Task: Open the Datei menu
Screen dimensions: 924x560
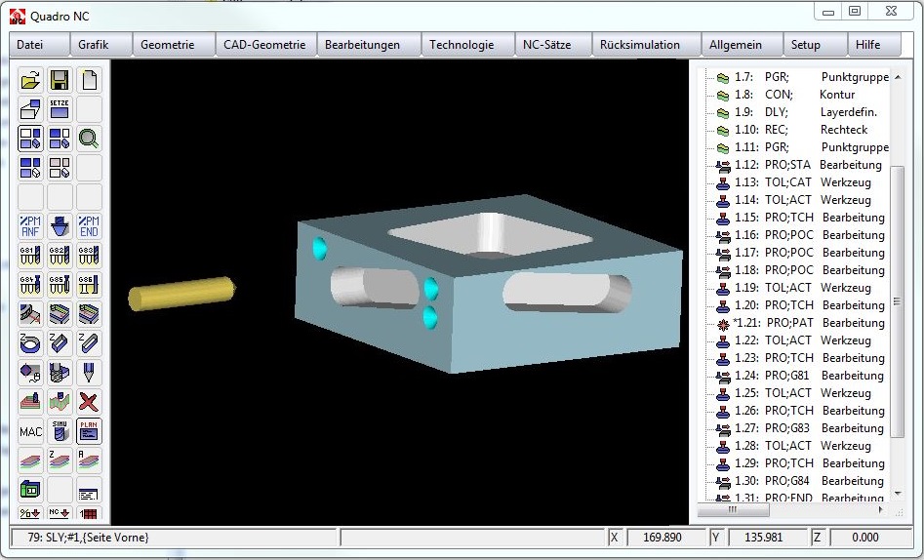Action: pyautogui.click(x=30, y=45)
